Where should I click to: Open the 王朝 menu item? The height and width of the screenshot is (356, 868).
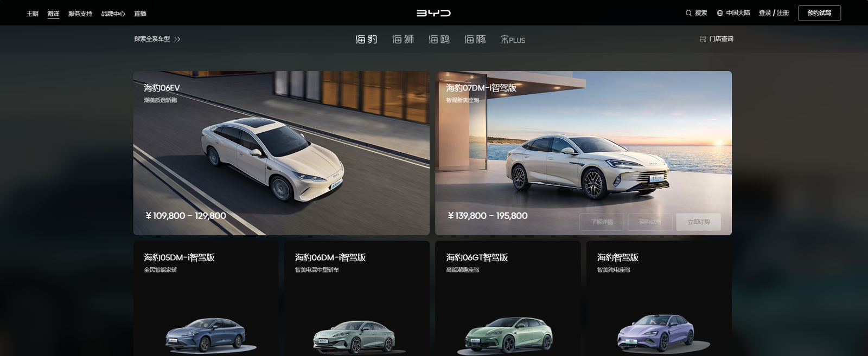click(33, 14)
